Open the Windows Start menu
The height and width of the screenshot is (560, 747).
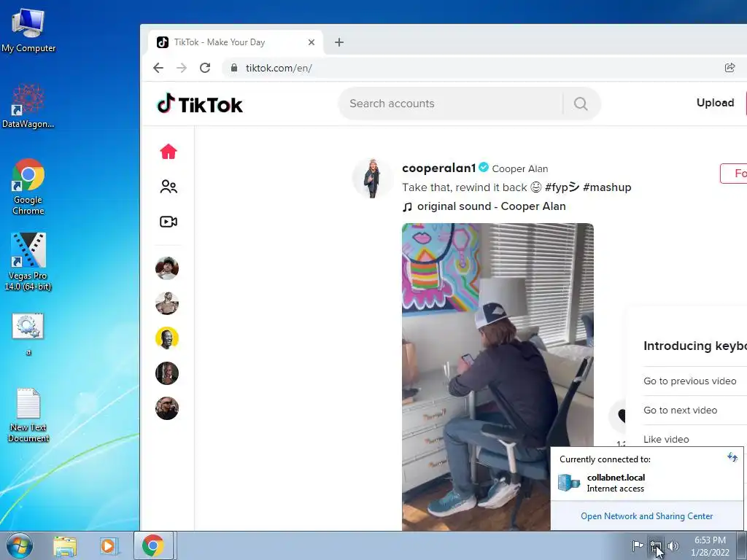(x=20, y=545)
